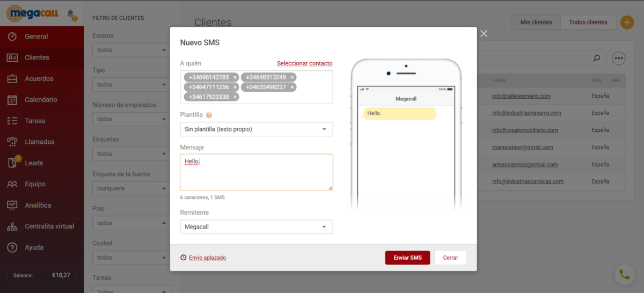Screen dimensions: 644x293
Task: Click the green phone call icon
Action: pyautogui.click(x=624, y=274)
